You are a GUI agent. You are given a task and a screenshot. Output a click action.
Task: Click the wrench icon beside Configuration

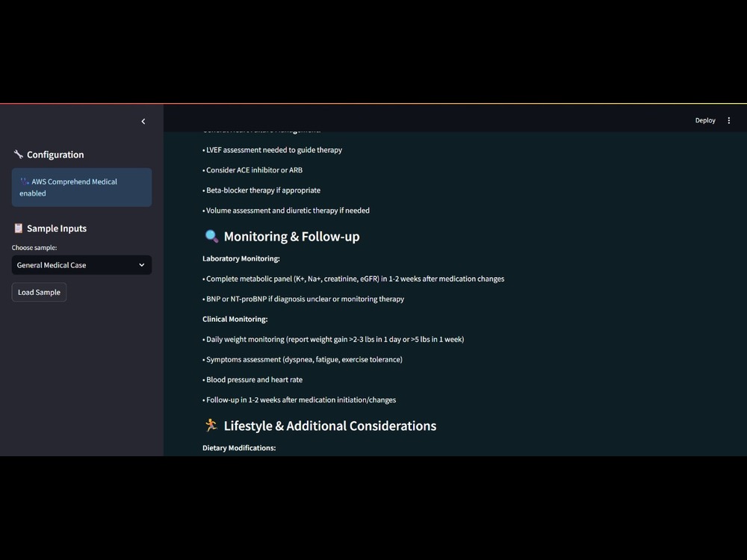tap(19, 155)
